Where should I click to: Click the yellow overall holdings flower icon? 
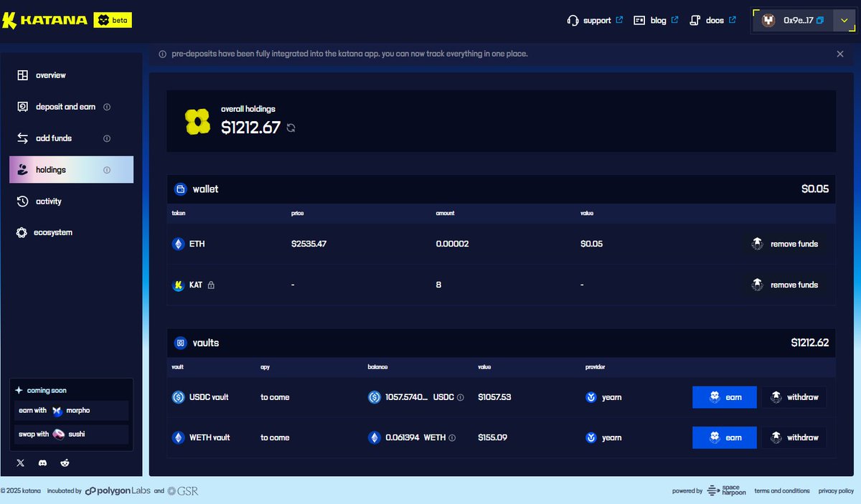(x=197, y=122)
